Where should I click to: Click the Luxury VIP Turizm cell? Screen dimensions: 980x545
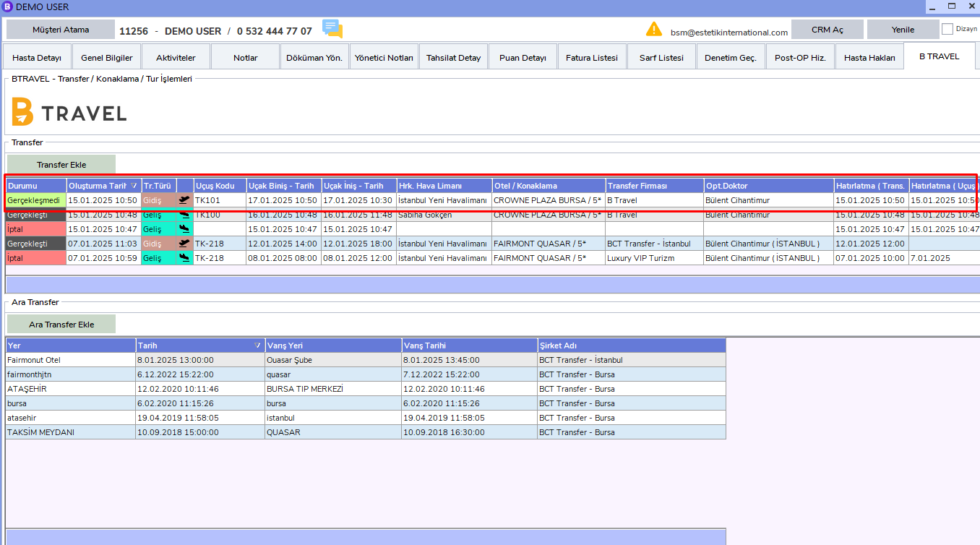(654, 258)
